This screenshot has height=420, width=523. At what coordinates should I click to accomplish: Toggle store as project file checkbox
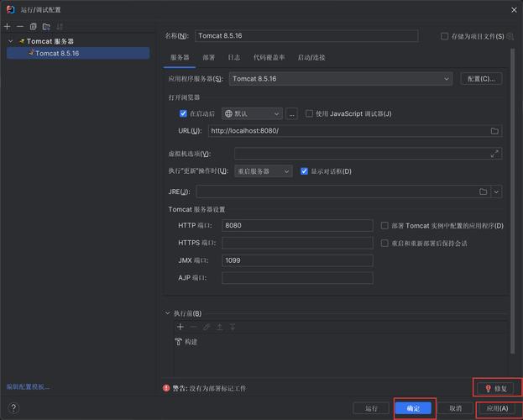pyautogui.click(x=444, y=36)
